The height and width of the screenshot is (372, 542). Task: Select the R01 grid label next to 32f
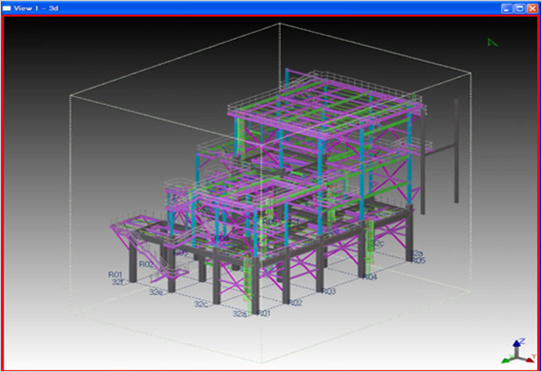click(115, 275)
